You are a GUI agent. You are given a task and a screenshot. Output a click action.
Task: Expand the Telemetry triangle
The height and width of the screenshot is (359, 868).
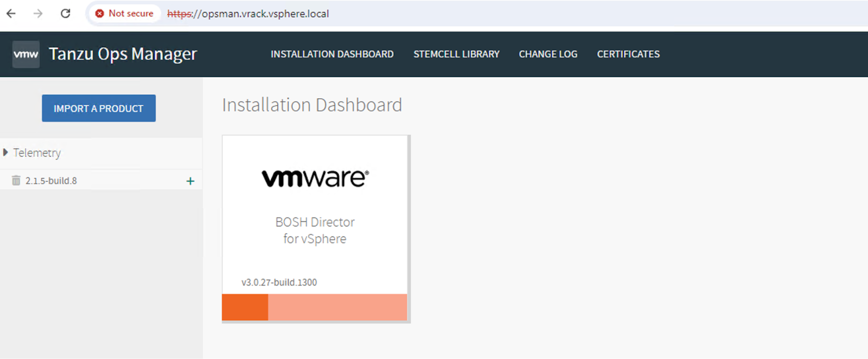(x=5, y=152)
